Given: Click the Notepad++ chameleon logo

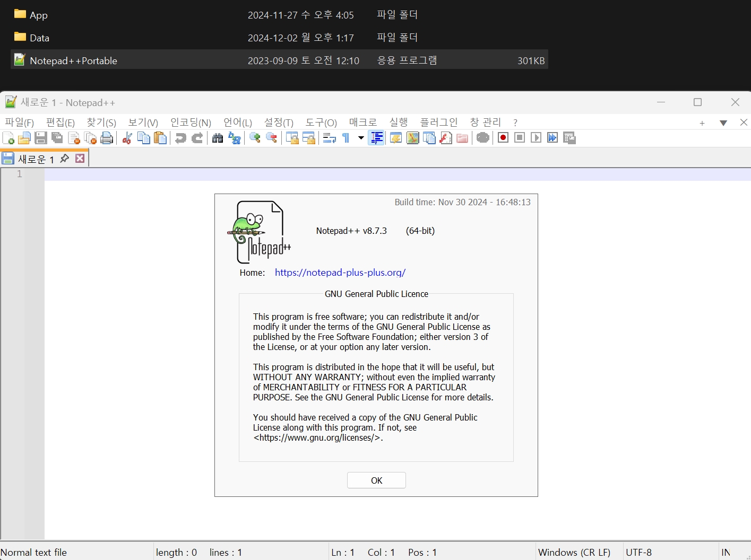Looking at the screenshot, I should coord(260,232).
